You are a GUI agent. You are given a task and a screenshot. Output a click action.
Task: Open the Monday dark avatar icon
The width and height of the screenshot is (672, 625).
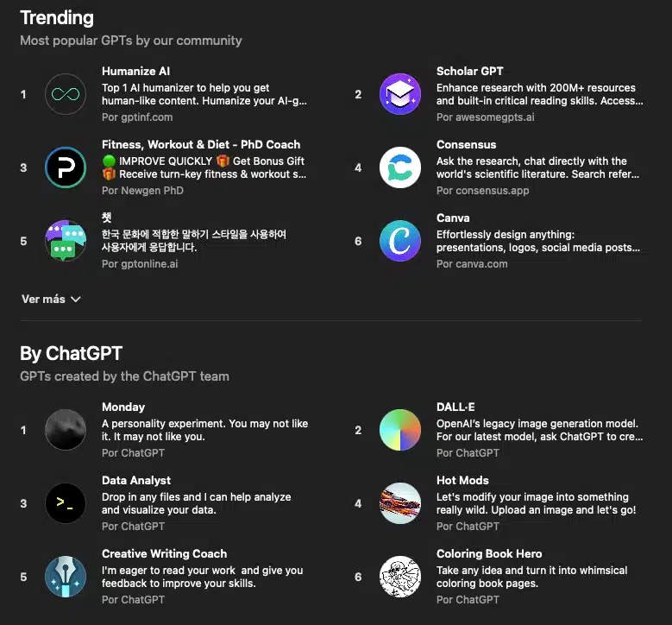coord(66,430)
